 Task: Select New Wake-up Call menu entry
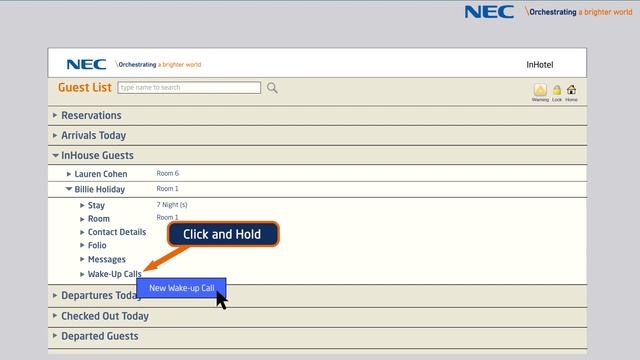181,288
